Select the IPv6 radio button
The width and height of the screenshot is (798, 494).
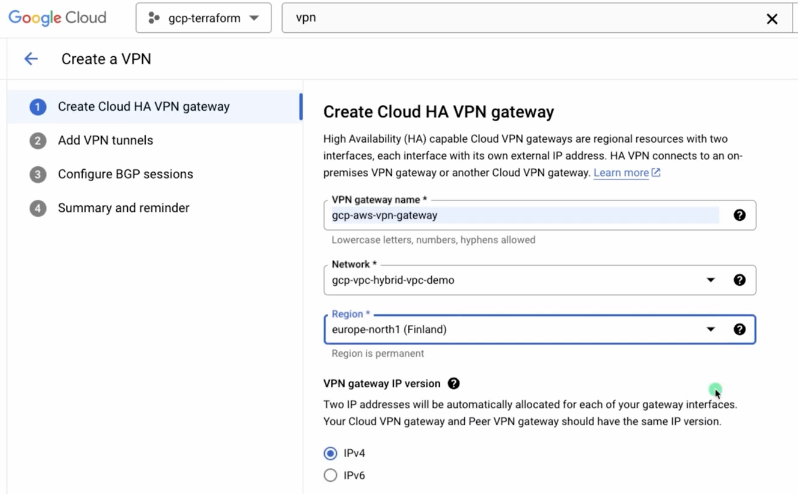(330, 475)
